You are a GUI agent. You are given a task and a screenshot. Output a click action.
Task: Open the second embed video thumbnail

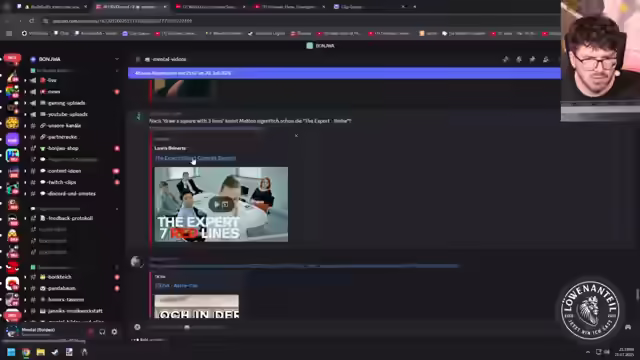tap(197, 306)
